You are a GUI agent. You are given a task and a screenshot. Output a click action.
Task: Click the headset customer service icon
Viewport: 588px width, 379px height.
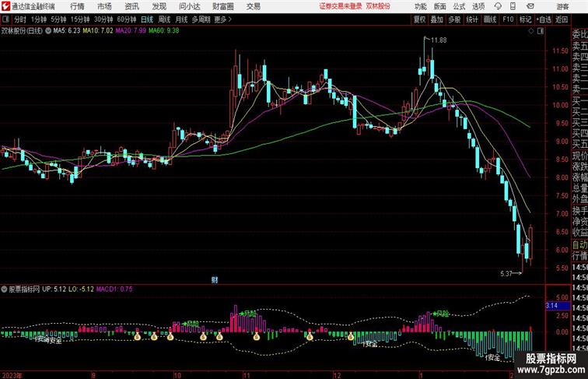tap(498, 6)
